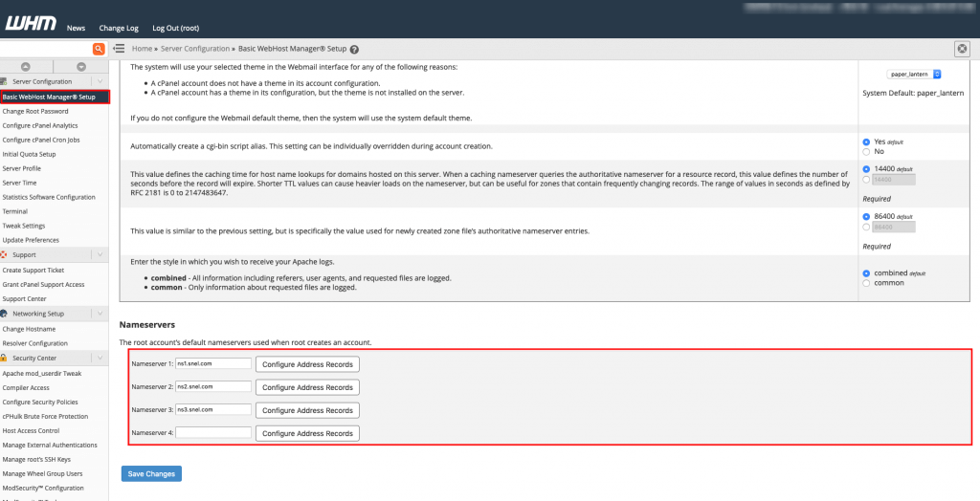
Task: Select custom TTL radio below 14400 default
Action: pos(867,179)
